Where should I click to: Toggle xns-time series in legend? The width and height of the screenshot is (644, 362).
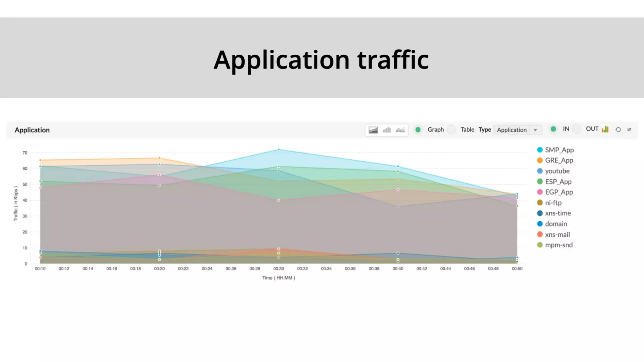554,213
